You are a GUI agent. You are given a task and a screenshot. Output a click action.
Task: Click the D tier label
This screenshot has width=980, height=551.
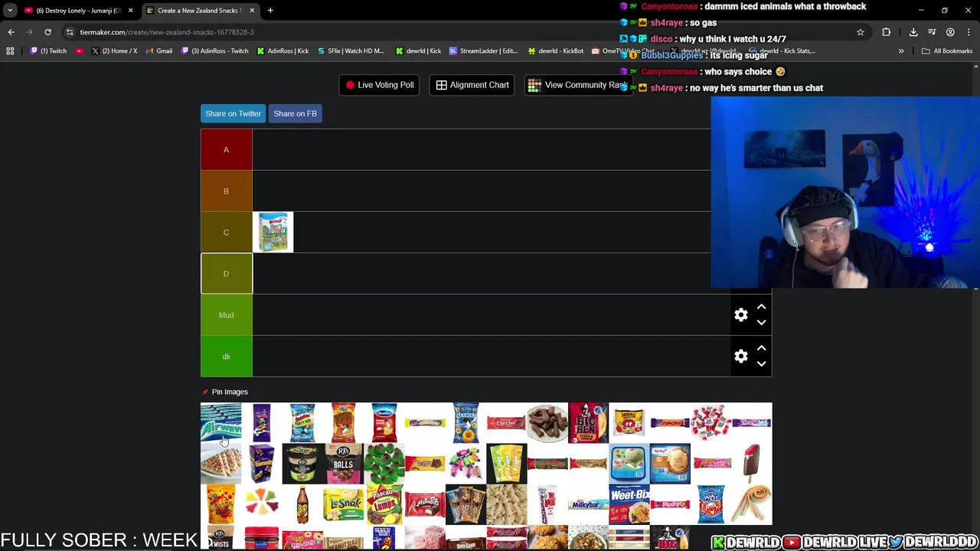pyautogui.click(x=226, y=273)
